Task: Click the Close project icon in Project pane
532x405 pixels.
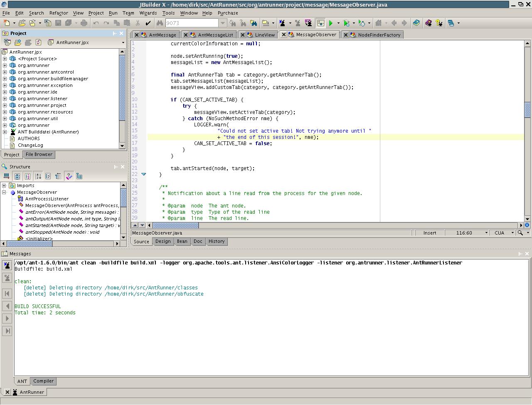Action: tap(7, 42)
